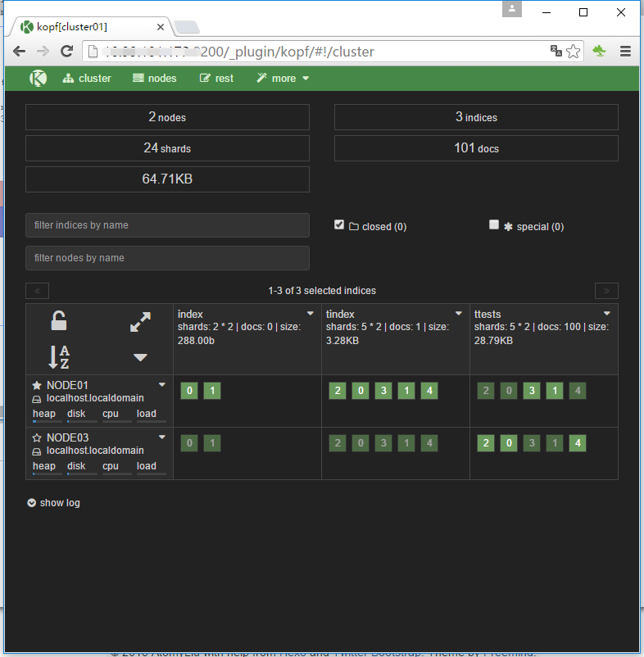This screenshot has height=657, width=644.
Task: Open dropdown for the tindex index
Action: pos(459,314)
